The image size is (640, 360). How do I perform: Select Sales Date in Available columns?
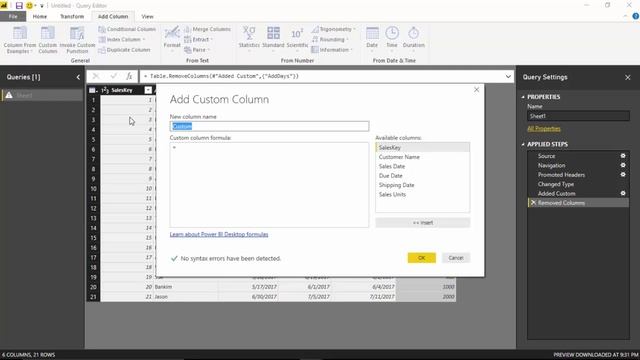click(422, 167)
